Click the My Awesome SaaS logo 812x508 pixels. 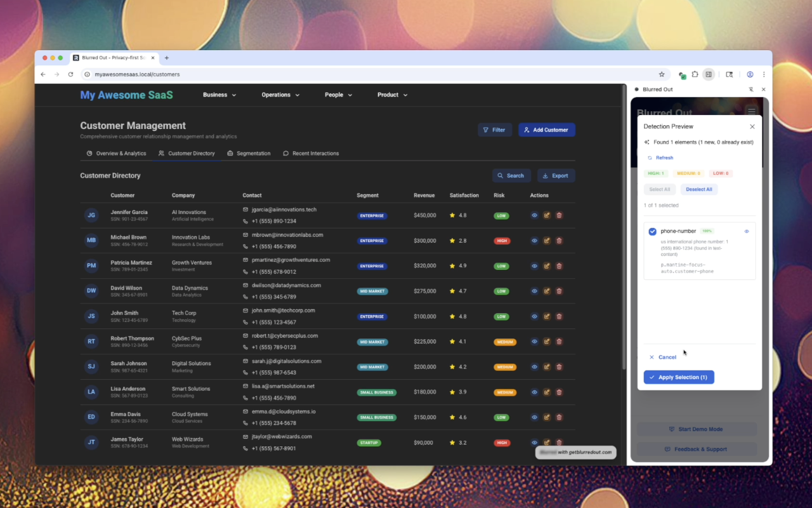126,95
